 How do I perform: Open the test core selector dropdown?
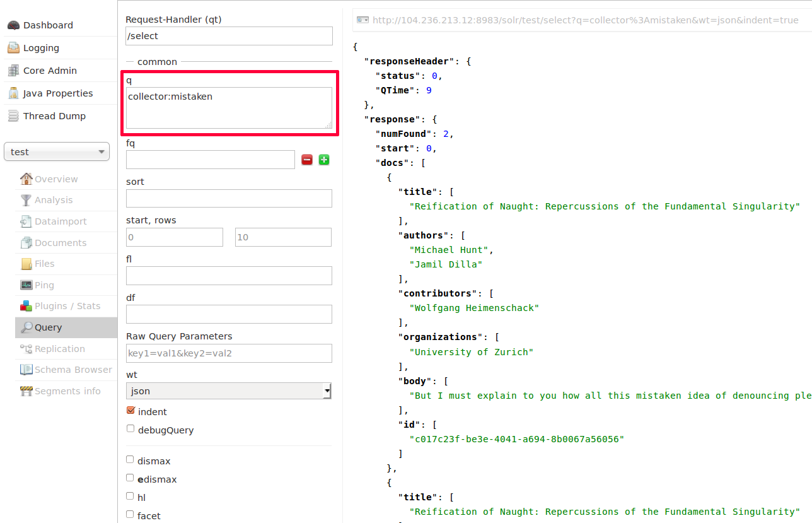click(x=57, y=152)
